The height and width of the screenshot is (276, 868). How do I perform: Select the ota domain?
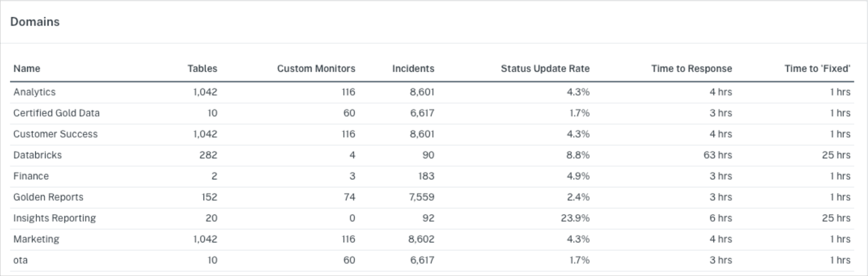point(21,260)
